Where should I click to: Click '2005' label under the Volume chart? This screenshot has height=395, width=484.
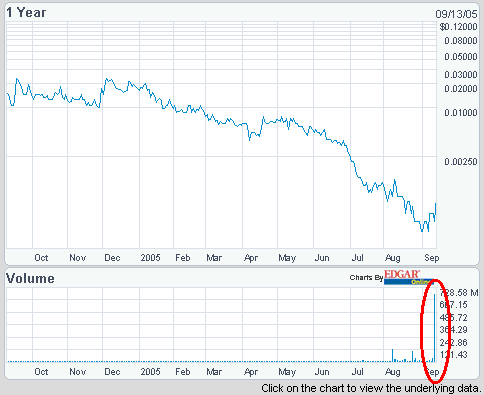(x=150, y=372)
